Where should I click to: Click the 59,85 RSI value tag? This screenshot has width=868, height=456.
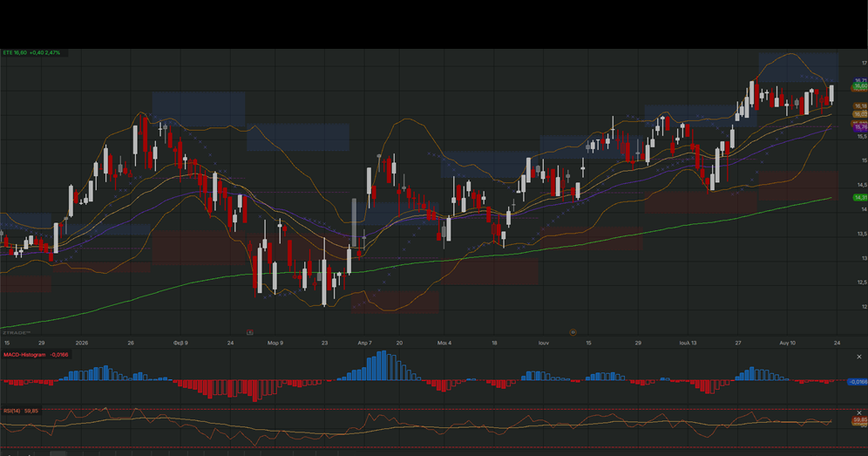pos(860,419)
